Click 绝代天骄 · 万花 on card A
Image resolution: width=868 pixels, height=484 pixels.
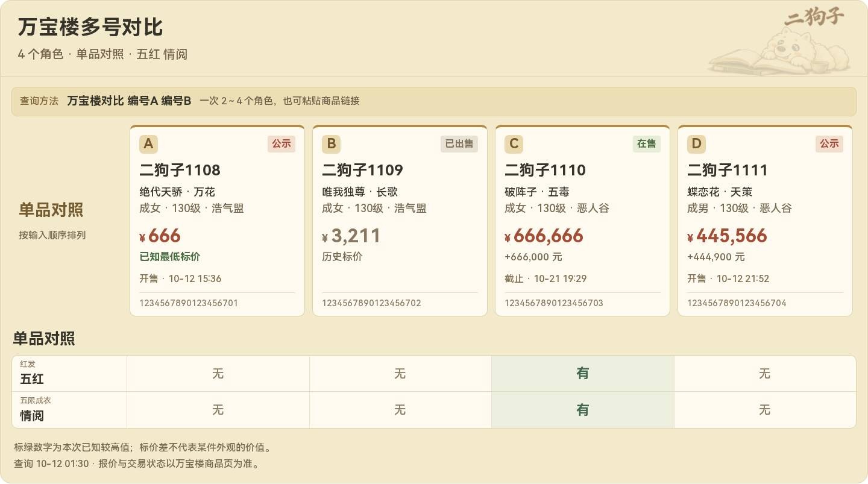click(177, 192)
